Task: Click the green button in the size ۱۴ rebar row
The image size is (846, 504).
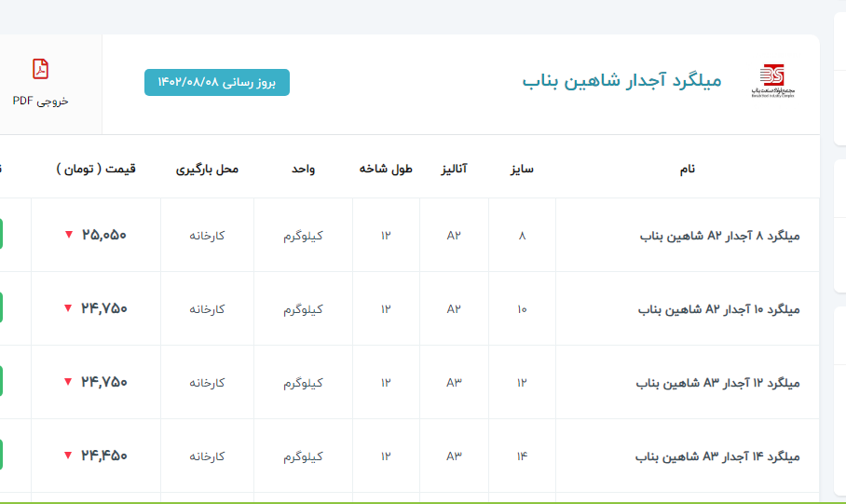Action: pos(2,456)
